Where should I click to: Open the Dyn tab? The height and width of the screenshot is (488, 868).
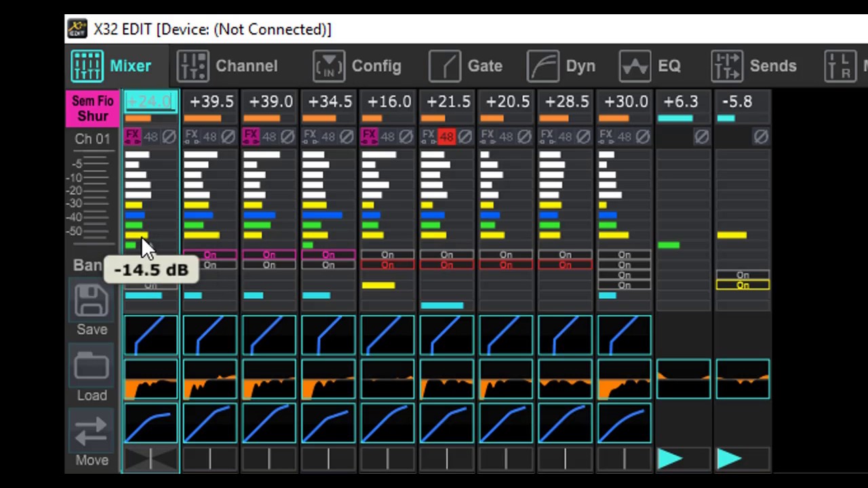(561, 66)
